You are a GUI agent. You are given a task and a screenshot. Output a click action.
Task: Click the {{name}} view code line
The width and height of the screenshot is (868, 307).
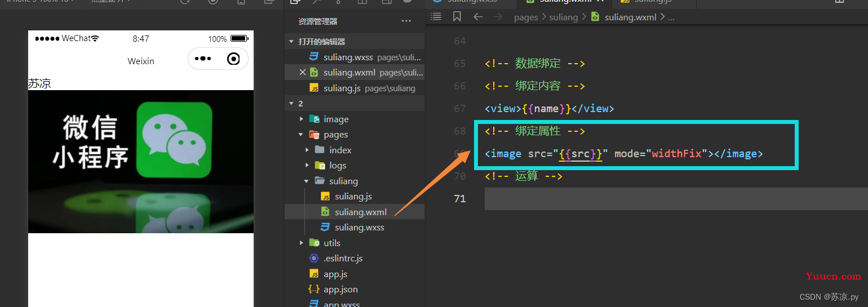coord(549,109)
